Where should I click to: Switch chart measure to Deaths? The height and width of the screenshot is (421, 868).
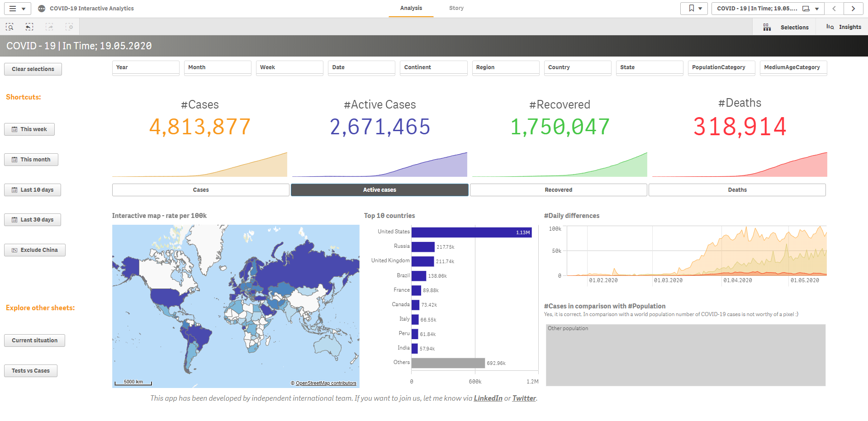pyautogui.click(x=737, y=190)
